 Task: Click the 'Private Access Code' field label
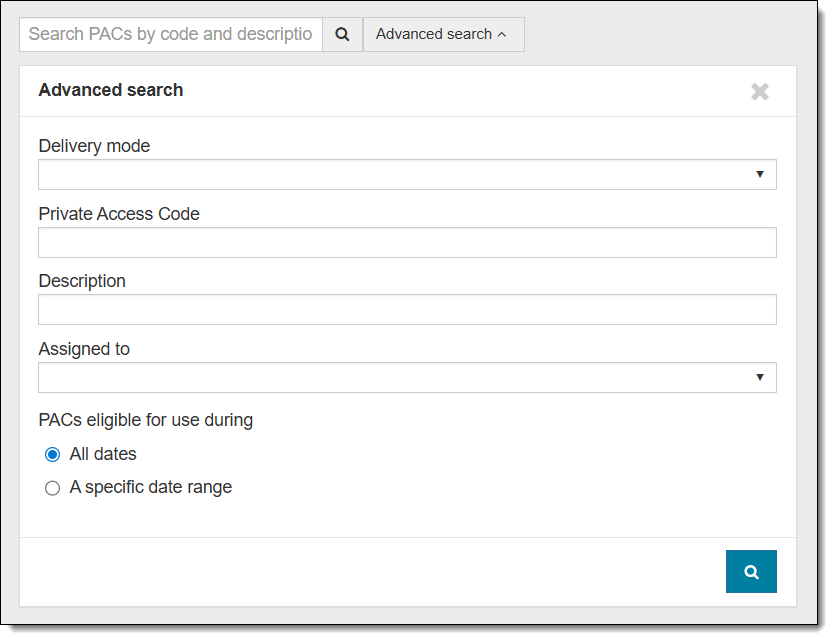119,214
